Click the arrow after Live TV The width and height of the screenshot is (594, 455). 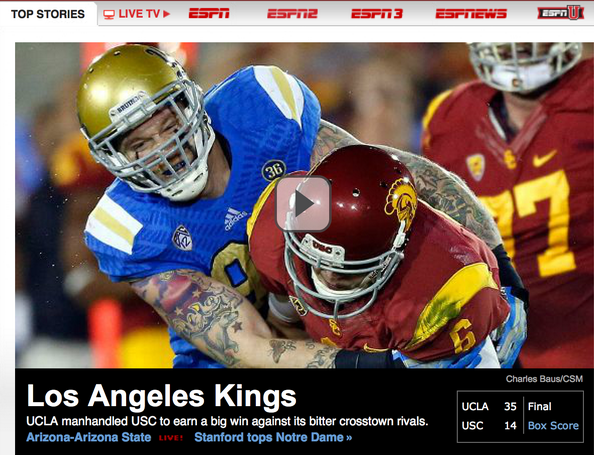pos(166,14)
